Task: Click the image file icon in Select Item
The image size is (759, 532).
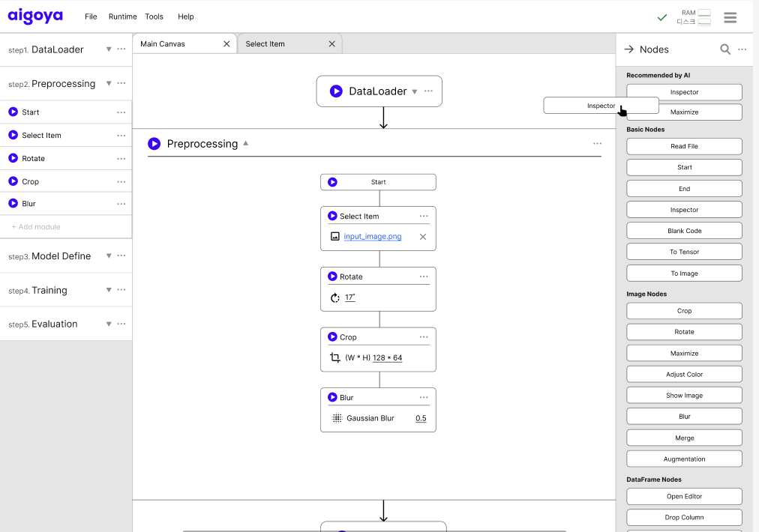Action: (x=335, y=237)
